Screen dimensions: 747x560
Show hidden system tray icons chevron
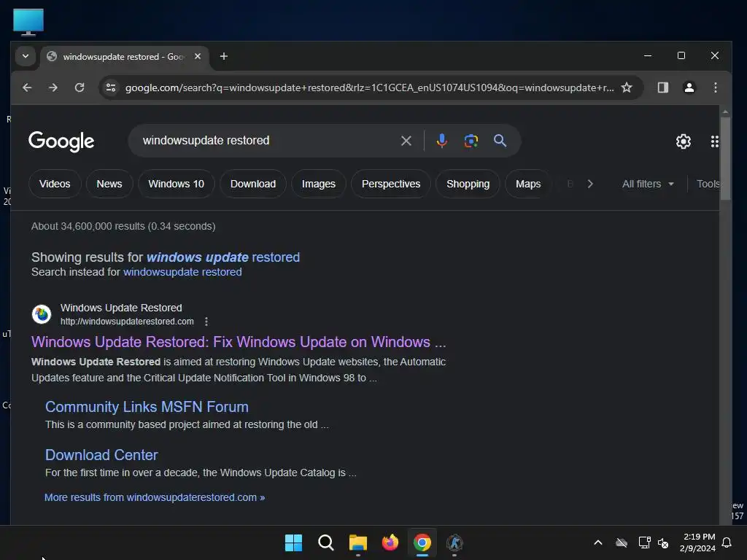coord(598,542)
